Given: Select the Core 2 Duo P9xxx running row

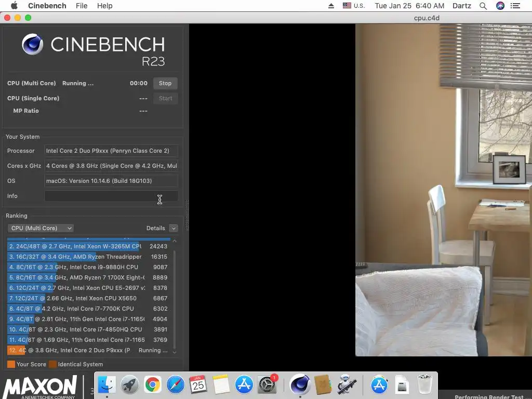Looking at the screenshot, I should 88,350.
